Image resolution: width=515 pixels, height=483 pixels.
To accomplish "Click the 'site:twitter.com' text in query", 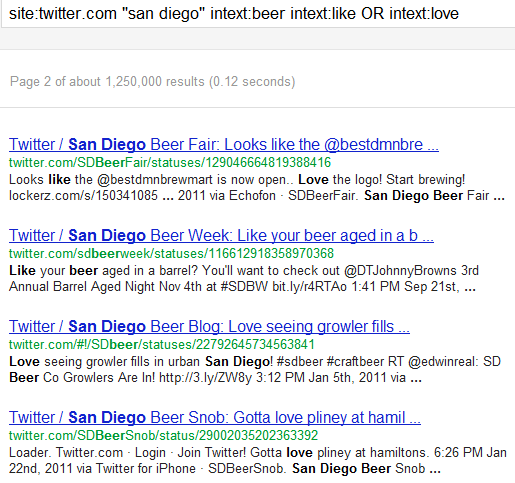I will (x=63, y=14).
